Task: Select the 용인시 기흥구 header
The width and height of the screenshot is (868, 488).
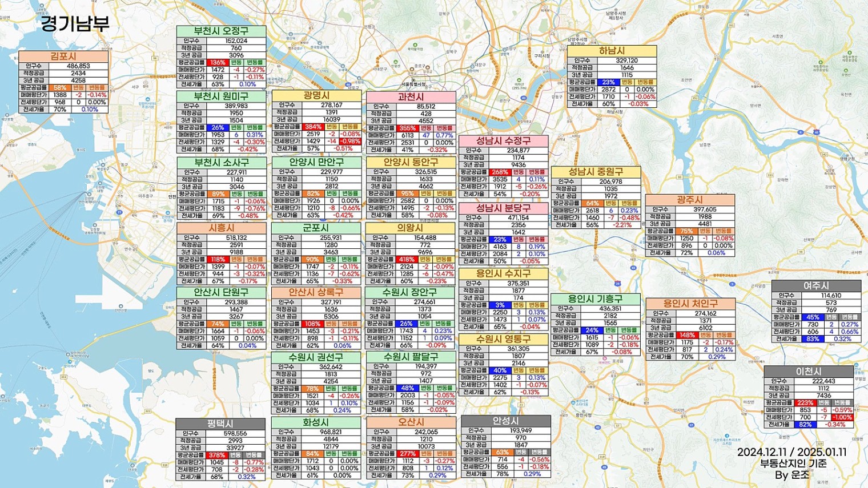Action: tap(595, 299)
